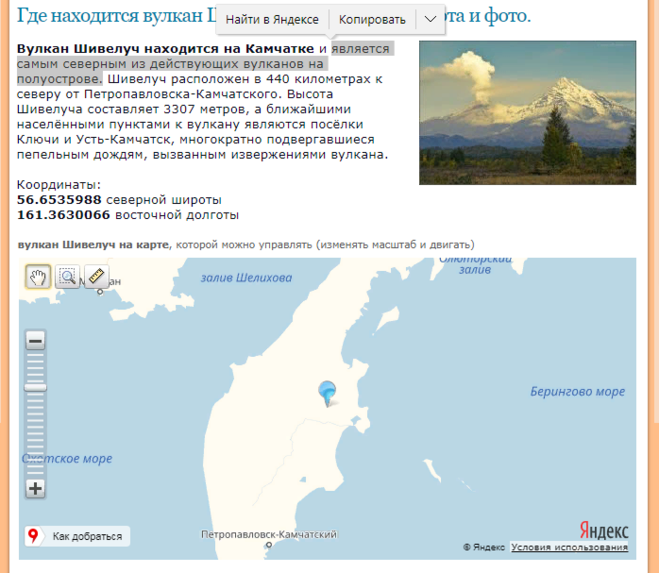Click Петропавловск-Камчатский city label on map
The height and width of the screenshot is (573, 659).
(269, 535)
